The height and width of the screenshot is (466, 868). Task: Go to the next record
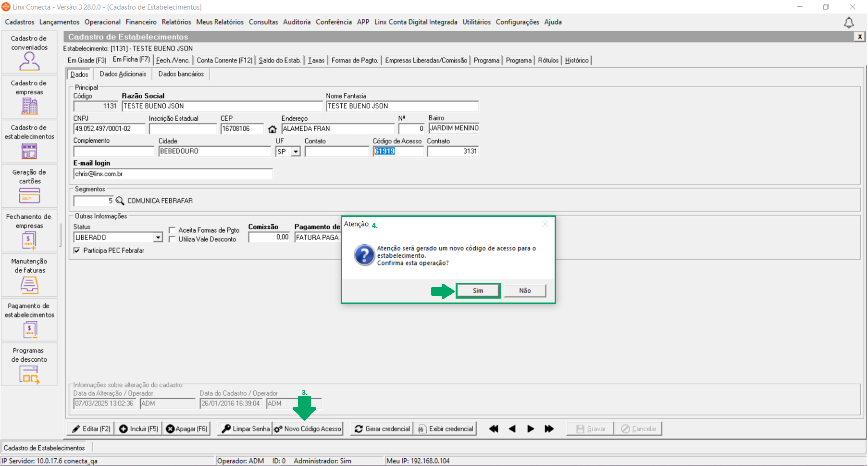(531, 429)
